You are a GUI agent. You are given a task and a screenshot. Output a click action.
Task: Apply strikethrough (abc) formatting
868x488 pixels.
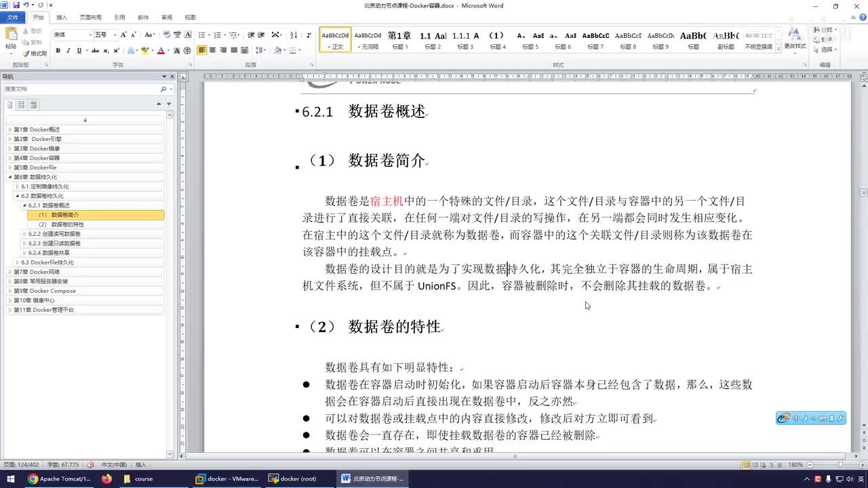pyautogui.click(x=95, y=51)
